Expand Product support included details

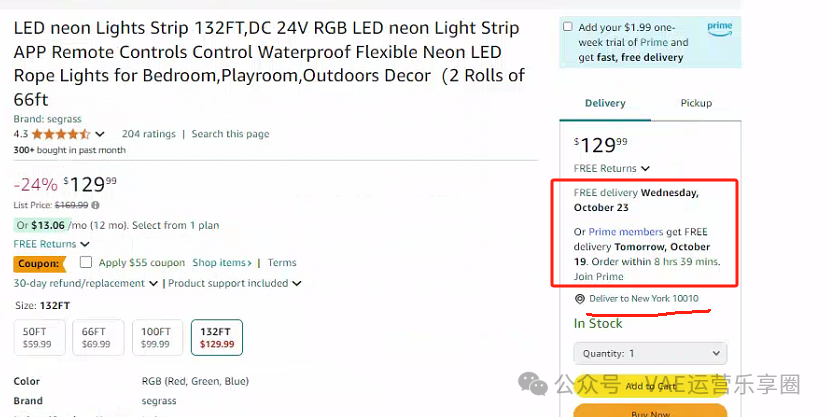235,284
